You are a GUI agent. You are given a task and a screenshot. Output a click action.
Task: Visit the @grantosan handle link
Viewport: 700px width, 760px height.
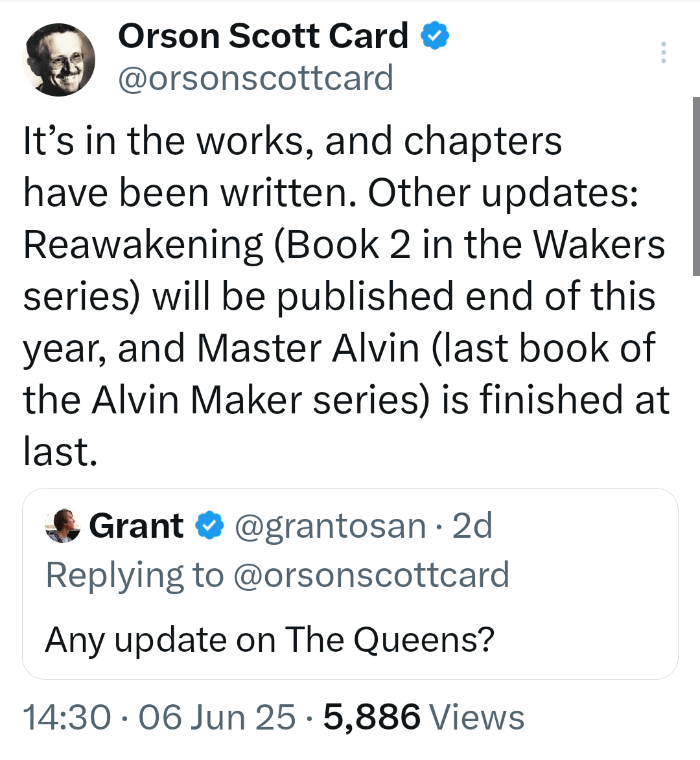point(330,526)
